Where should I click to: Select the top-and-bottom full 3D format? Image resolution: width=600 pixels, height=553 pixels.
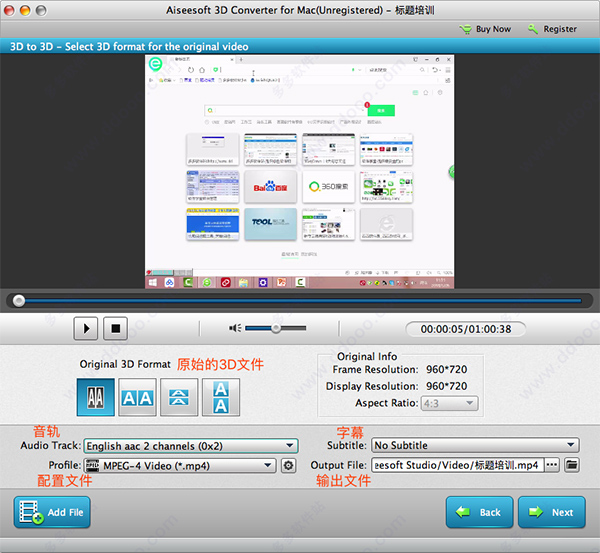[x=221, y=397]
